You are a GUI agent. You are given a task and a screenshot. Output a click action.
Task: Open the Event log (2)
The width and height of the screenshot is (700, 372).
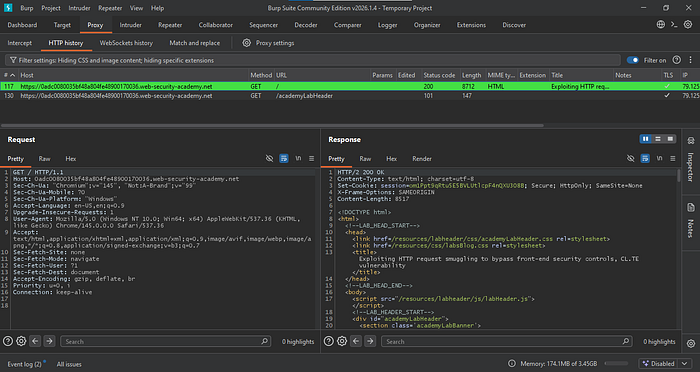click(25, 364)
